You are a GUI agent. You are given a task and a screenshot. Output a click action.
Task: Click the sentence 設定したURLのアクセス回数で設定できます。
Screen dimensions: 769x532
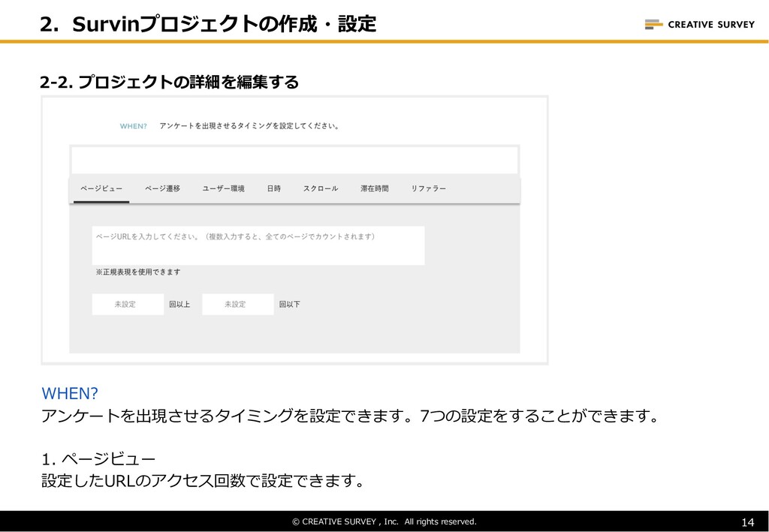[203, 480]
